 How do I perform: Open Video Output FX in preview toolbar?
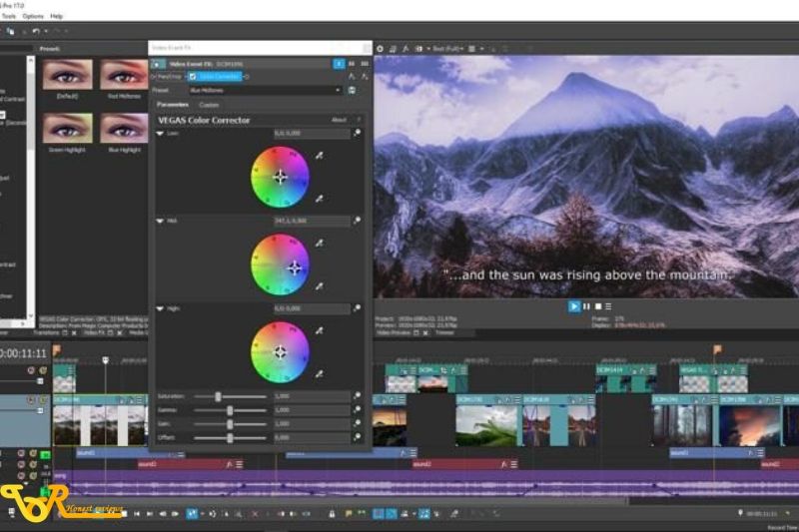(x=405, y=49)
